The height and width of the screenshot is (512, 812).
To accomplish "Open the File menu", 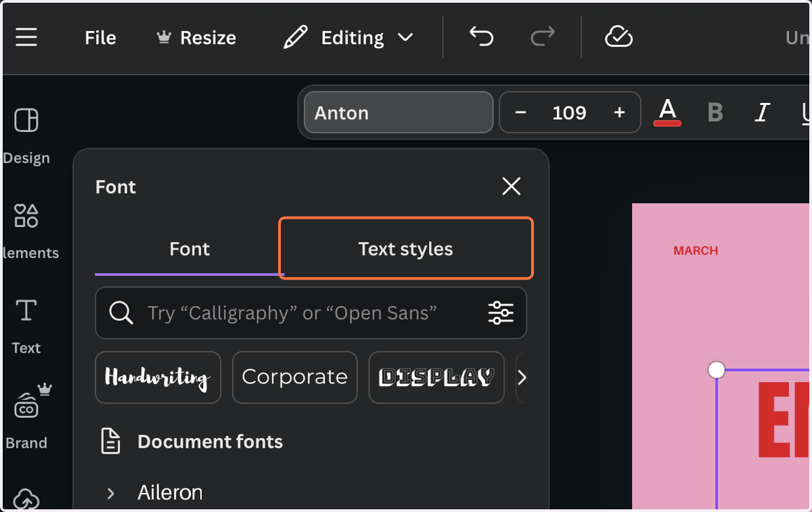I will click(x=100, y=38).
